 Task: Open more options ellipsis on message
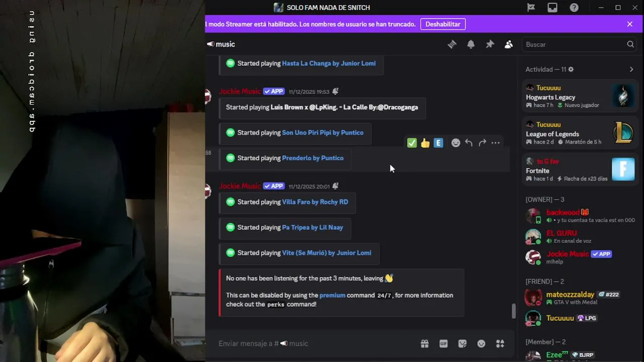[x=496, y=143]
